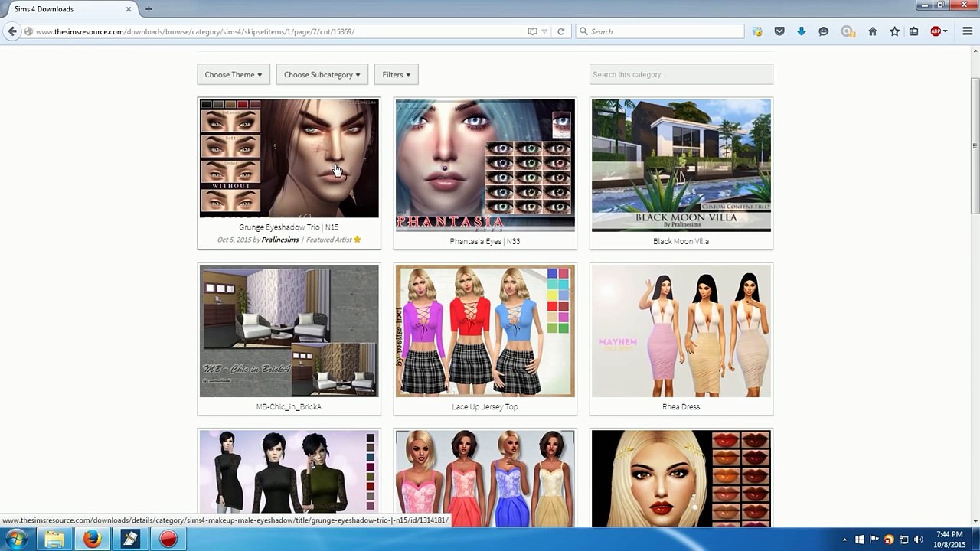The height and width of the screenshot is (551, 980).
Task: Click the red record button in taskbar
Action: coord(169,540)
